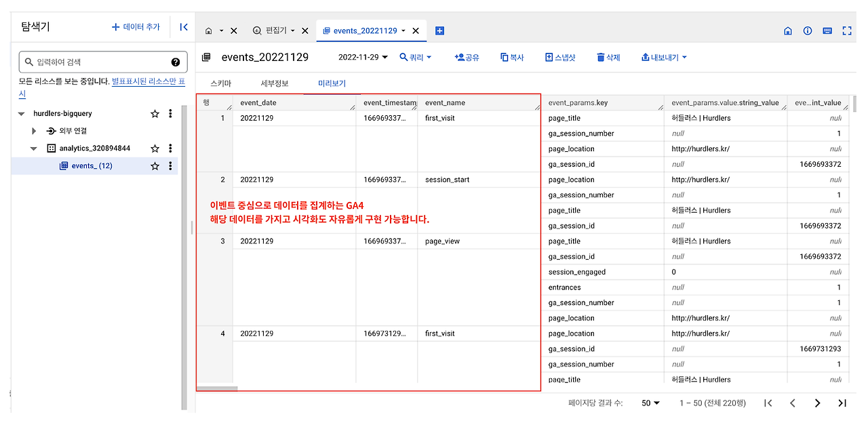Click the 복사 copy button
Image resolution: width=868 pixels, height=425 pixels.
point(512,58)
